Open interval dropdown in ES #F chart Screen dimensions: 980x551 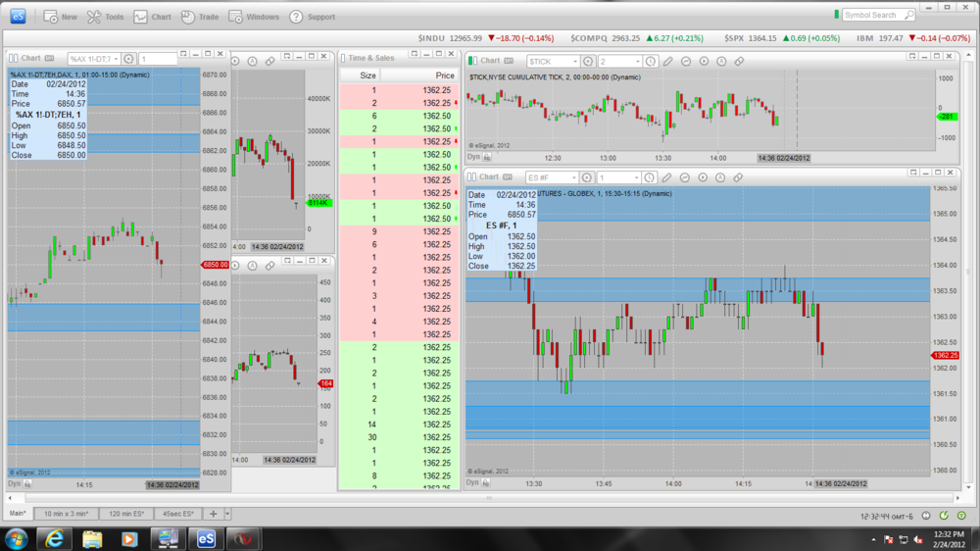click(636, 177)
